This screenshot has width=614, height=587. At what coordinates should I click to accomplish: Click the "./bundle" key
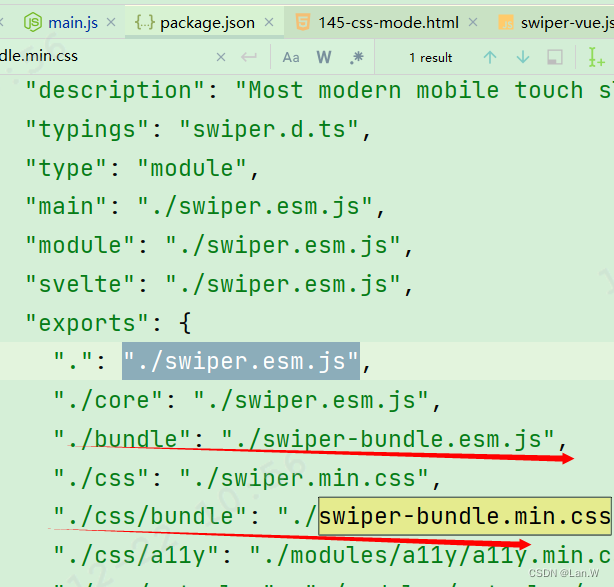click(122, 438)
